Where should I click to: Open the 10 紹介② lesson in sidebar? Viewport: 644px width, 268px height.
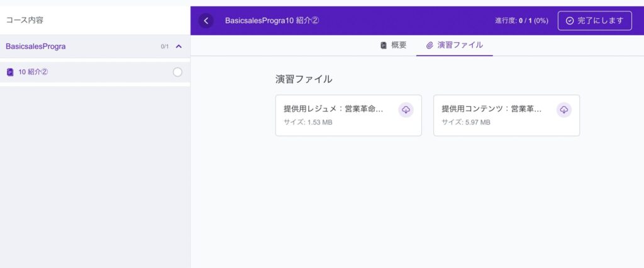[x=33, y=72]
